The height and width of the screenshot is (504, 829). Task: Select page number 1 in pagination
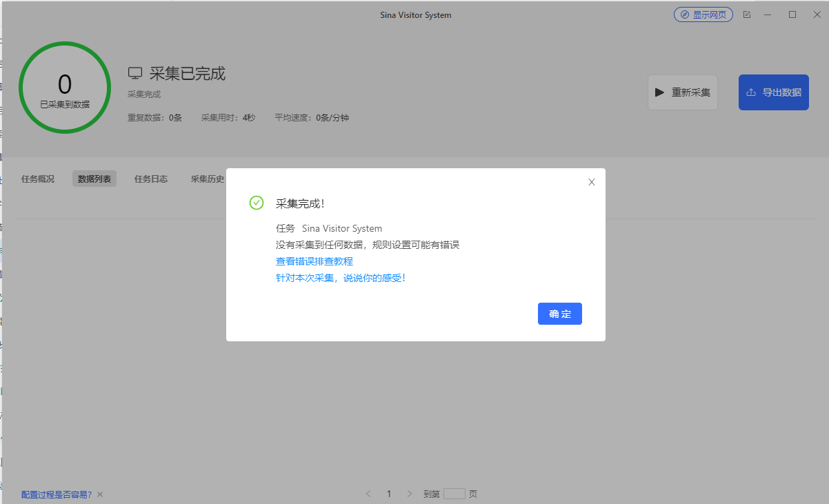[x=389, y=494]
